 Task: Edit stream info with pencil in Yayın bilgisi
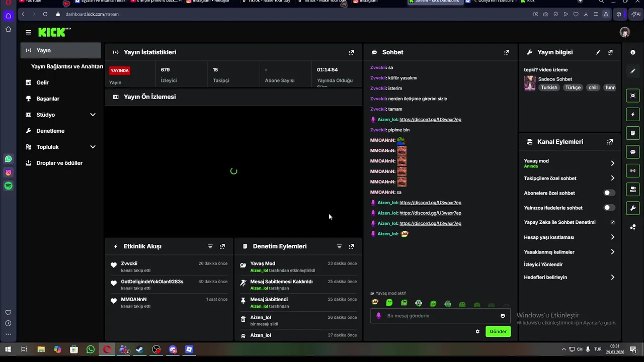(598, 52)
